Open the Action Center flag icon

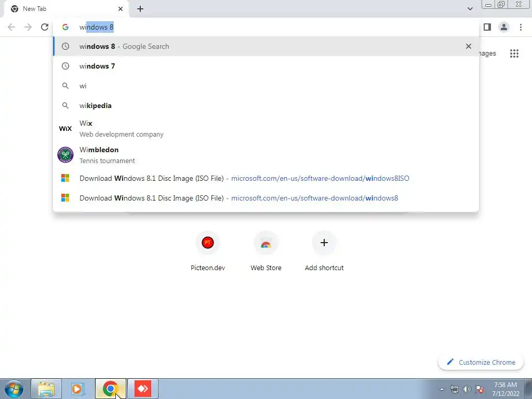click(x=480, y=389)
